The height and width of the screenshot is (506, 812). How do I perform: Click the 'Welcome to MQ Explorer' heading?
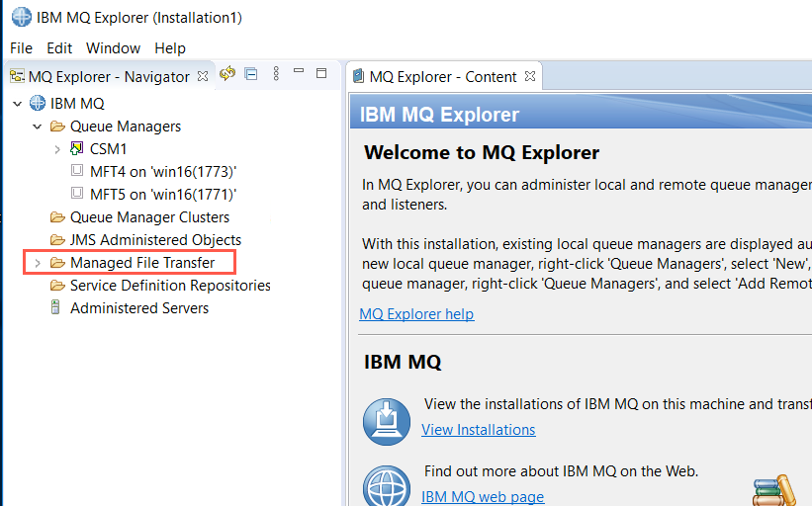click(x=482, y=152)
